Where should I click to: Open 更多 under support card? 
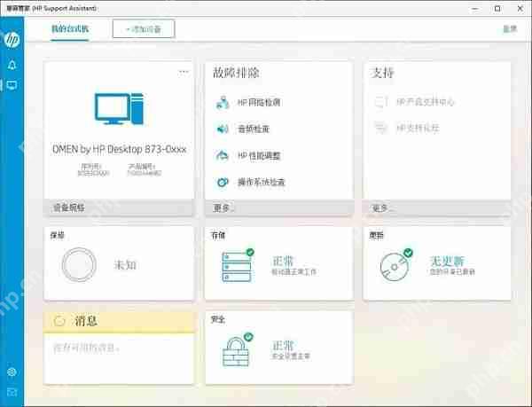click(437, 207)
